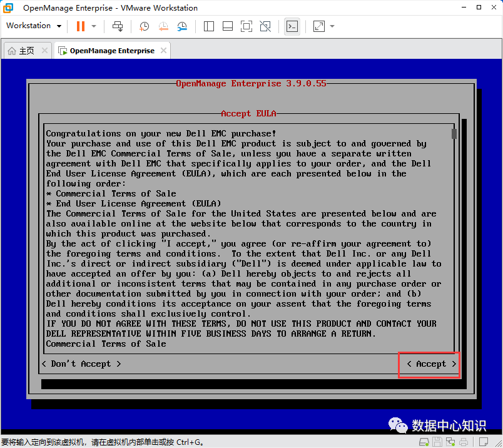
Task: Click the Don't Accept button
Action: [81, 364]
